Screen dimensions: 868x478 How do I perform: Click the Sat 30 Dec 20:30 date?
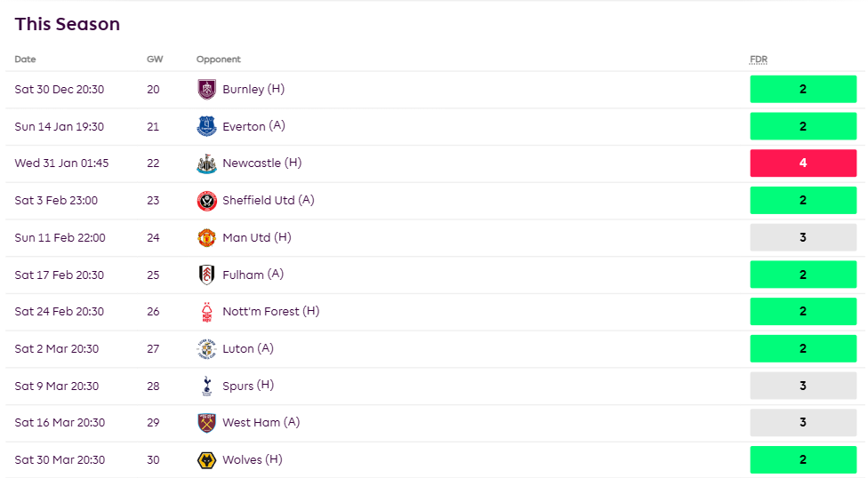tap(60, 89)
